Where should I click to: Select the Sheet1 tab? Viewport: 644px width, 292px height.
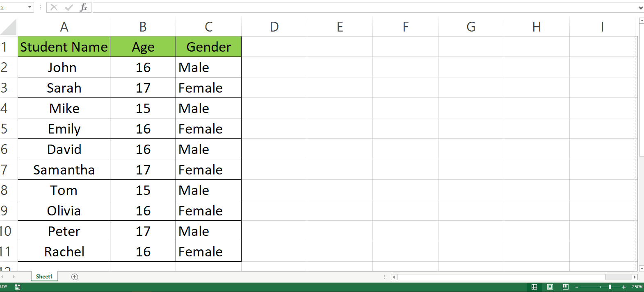[44, 276]
